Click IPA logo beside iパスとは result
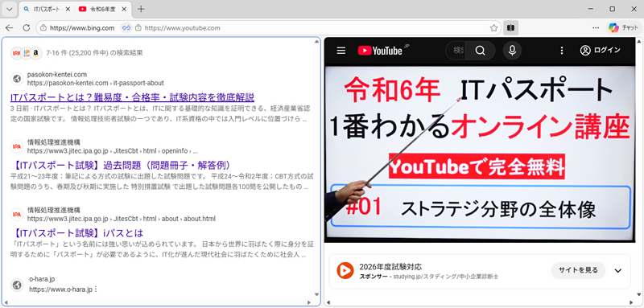The image size is (644, 308). tap(17, 214)
